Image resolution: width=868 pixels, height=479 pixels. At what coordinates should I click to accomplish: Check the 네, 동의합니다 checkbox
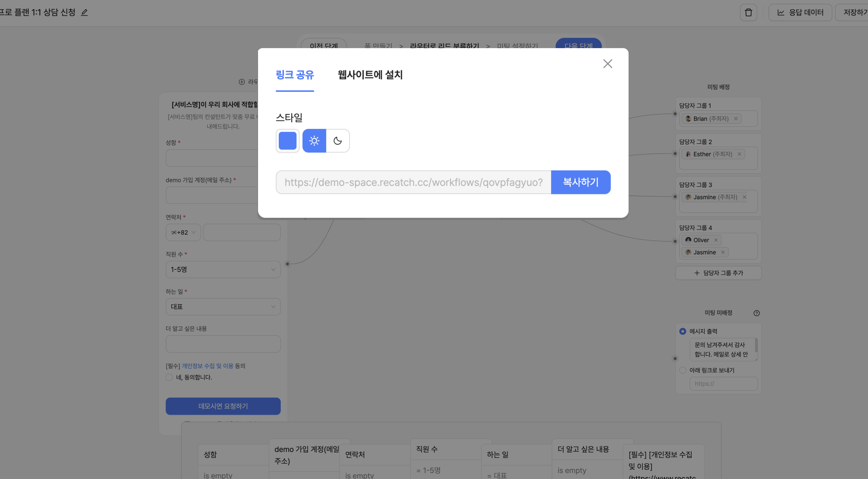[x=169, y=377]
